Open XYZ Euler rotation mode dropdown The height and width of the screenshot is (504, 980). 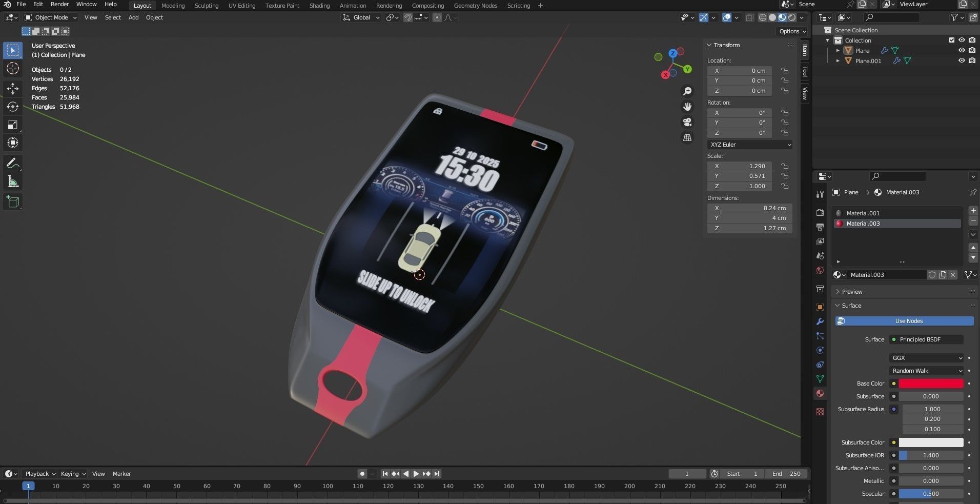[x=750, y=145]
